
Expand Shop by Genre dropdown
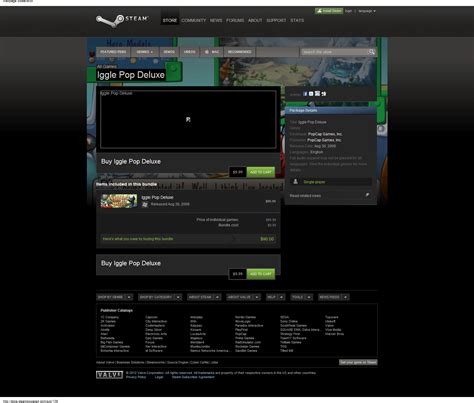click(x=115, y=297)
